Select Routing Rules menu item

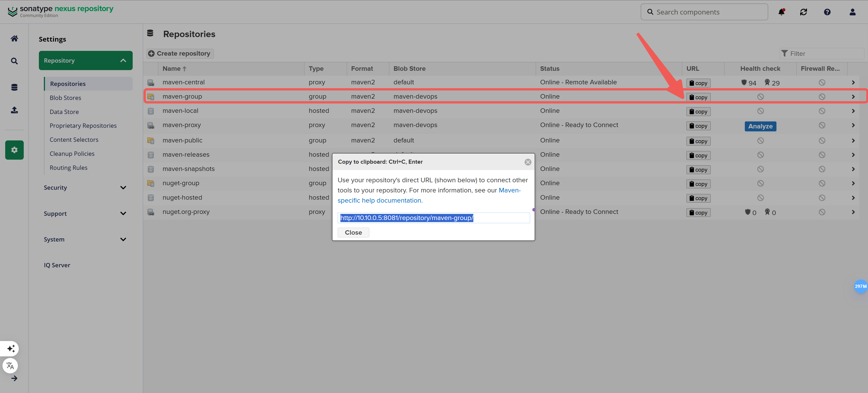click(68, 168)
